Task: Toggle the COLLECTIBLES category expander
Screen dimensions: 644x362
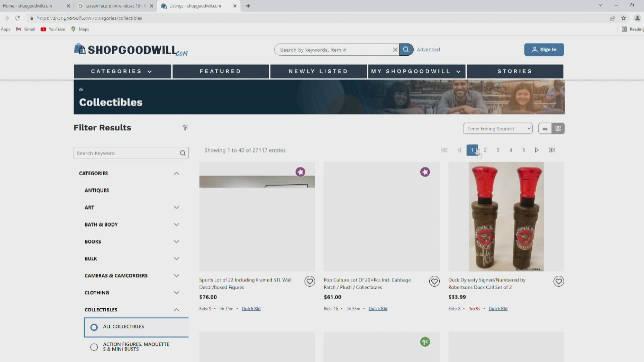Action: (176, 309)
